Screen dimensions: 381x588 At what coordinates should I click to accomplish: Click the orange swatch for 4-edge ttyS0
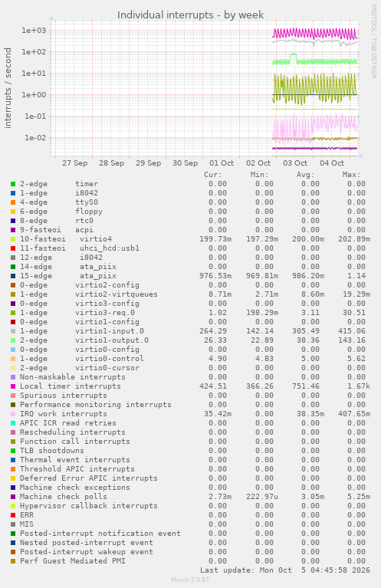pos(13,202)
